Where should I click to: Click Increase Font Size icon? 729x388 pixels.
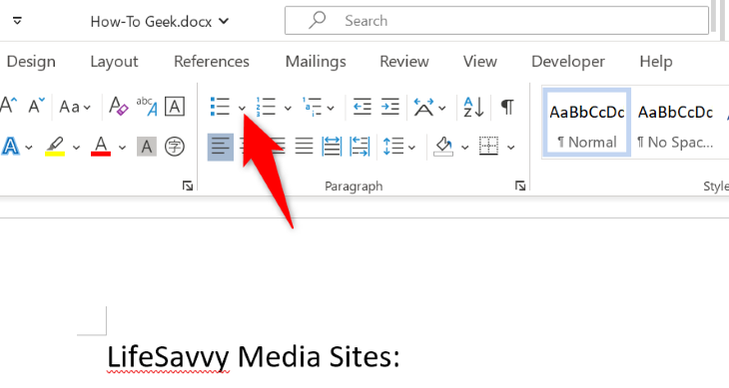8,106
